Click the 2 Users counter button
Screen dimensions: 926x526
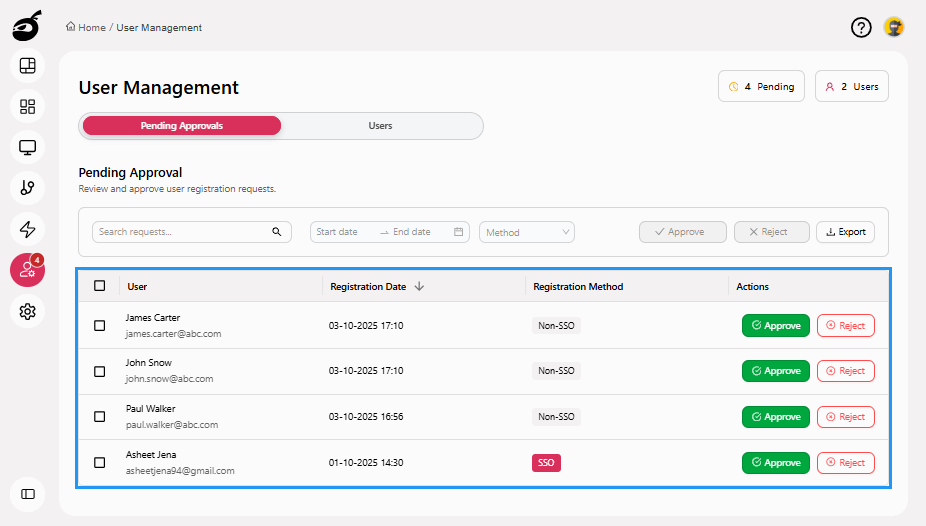pos(852,87)
